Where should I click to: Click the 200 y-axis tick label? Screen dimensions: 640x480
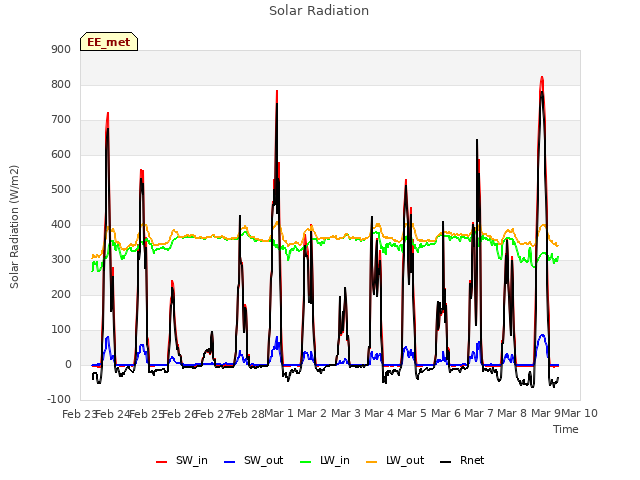click(61, 295)
